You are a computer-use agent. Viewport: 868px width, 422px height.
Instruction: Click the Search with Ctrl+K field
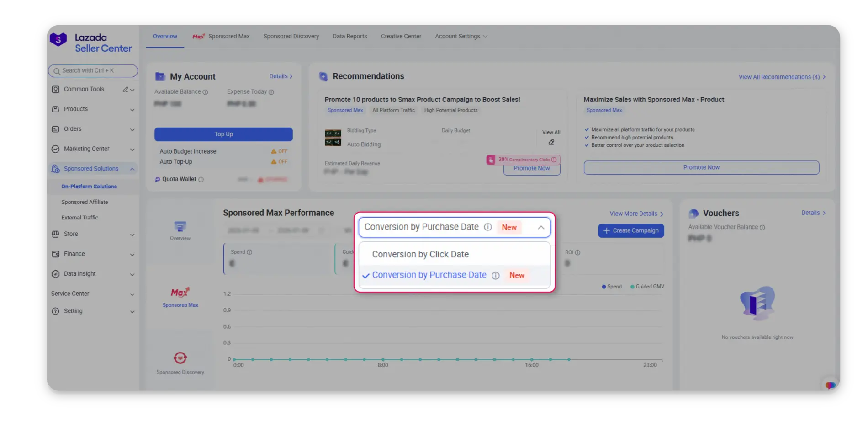tap(93, 71)
